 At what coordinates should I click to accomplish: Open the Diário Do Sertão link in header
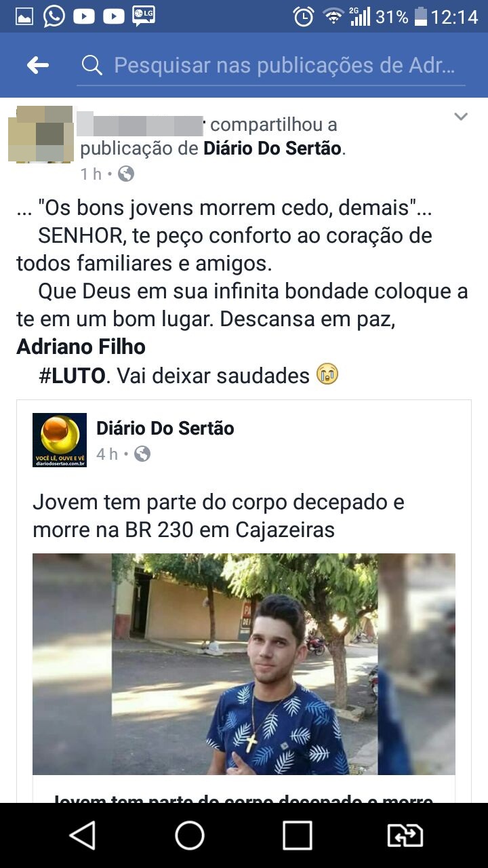tap(272, 149)
